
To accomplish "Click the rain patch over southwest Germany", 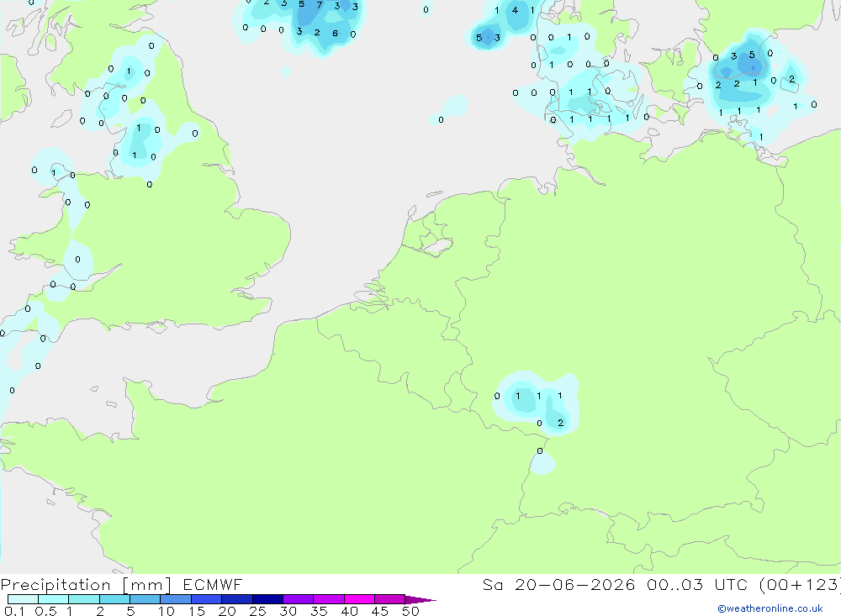I will tap(536, 403).
